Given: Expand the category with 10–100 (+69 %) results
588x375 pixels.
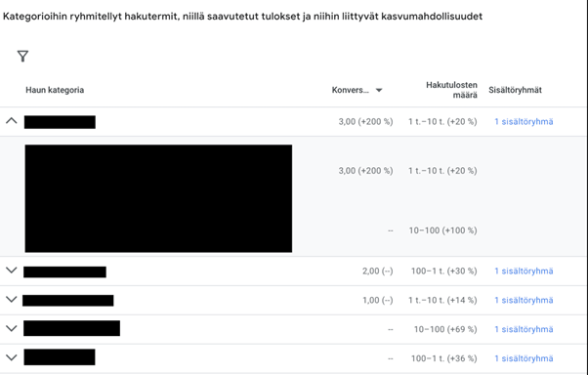Looking at the screenshot, I should point(12,329).
